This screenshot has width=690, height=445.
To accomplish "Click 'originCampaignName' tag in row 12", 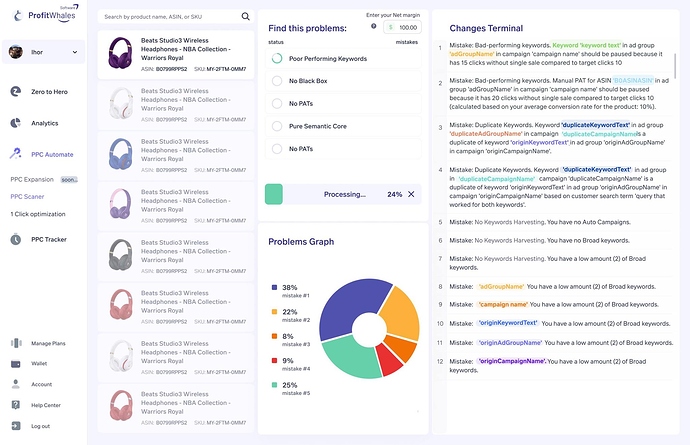I will [512, 361].
